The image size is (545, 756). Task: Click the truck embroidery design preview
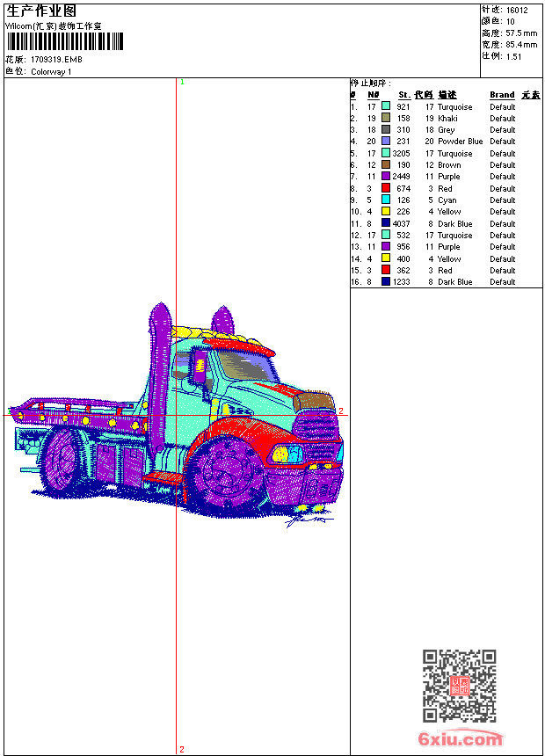(177, 415)
